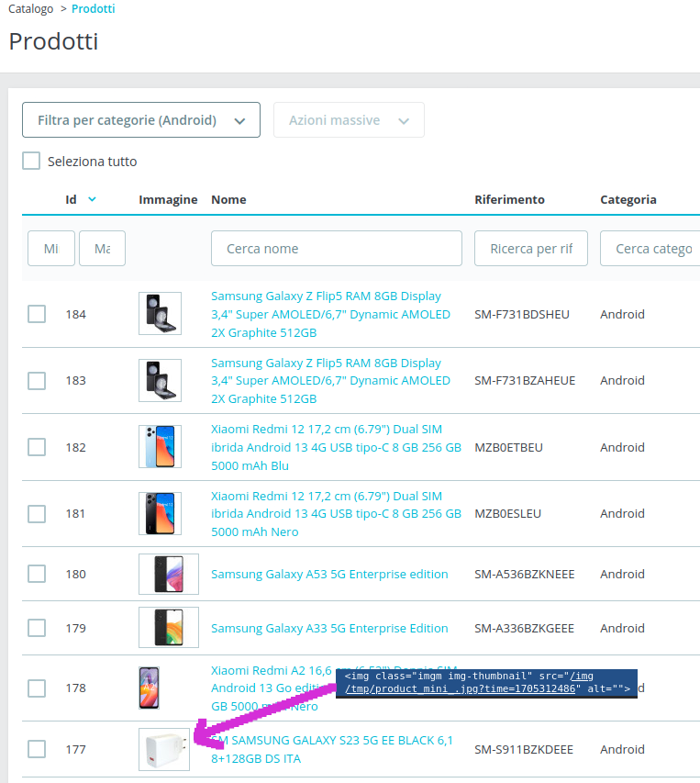Sort the table by the Nome column header
The height and width of the screenshot is (783, 700).
(x=228, y=199)
